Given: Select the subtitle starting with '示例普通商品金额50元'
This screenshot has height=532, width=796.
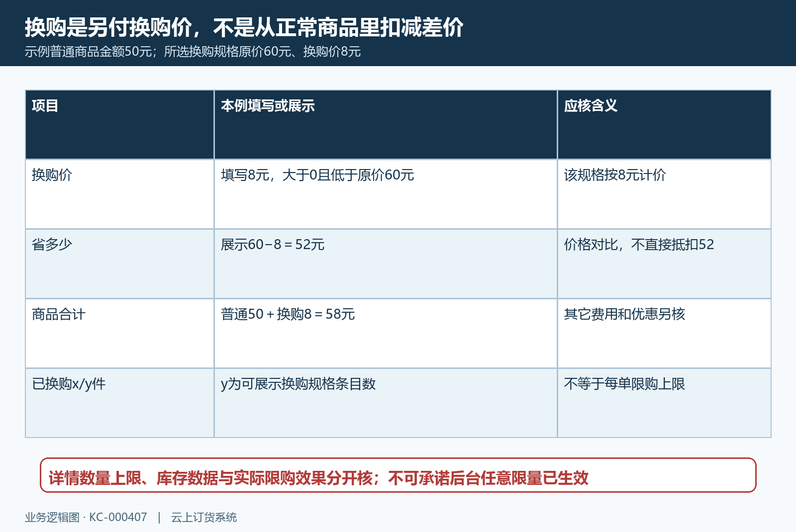Looking at the screenshot, I should [x=193, y=52].
